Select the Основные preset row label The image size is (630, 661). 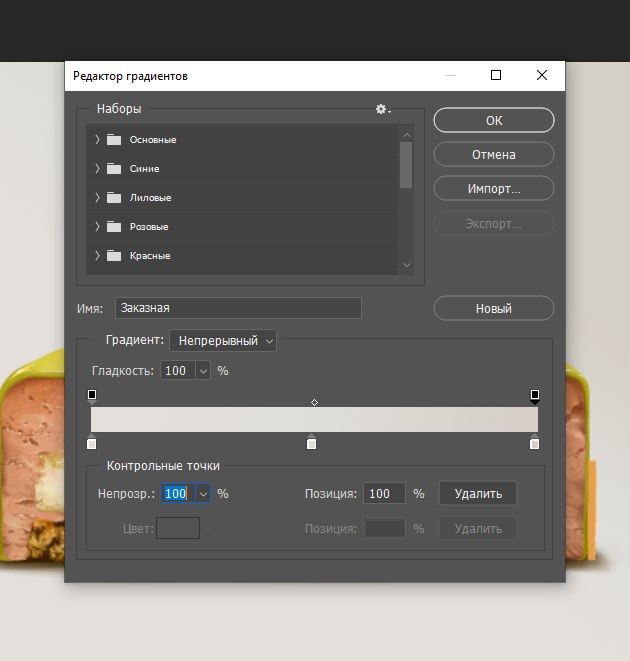[x=153, y=140]
